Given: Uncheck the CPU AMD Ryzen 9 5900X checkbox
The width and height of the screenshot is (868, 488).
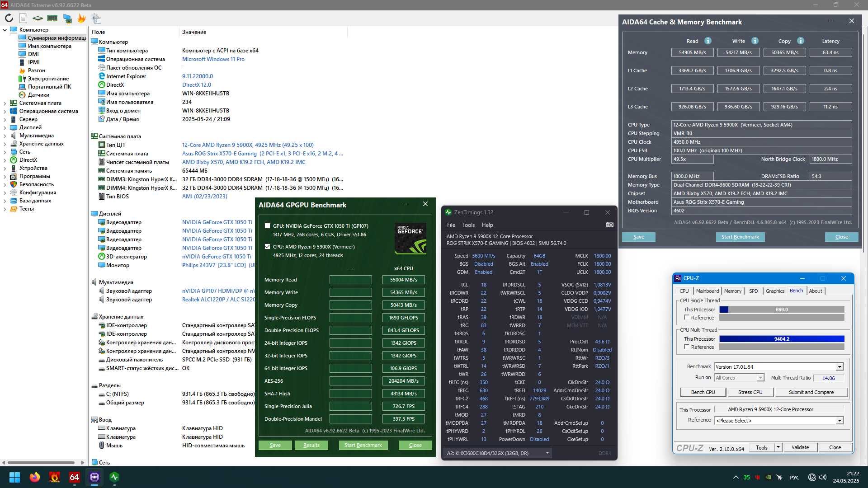Looking at the screenshot, I should 267,247.
